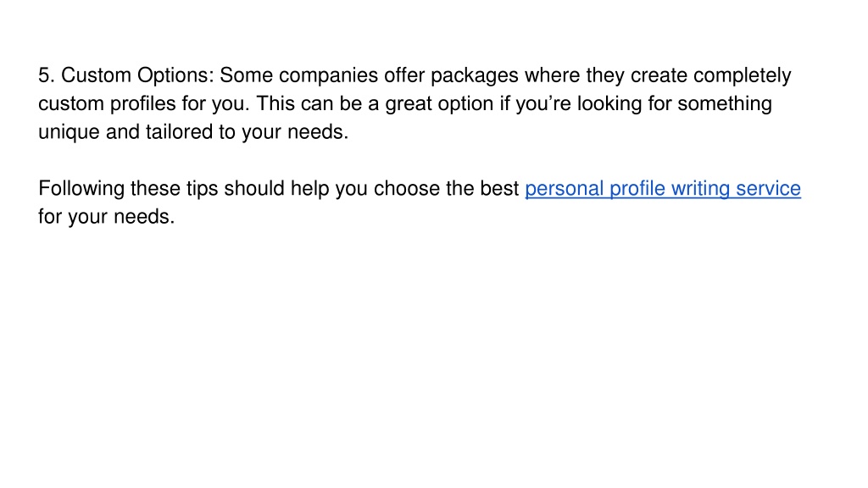Place cursor on the word "Following"
Image resolution: width=868 pixels, height=488 pixels.
81,189
